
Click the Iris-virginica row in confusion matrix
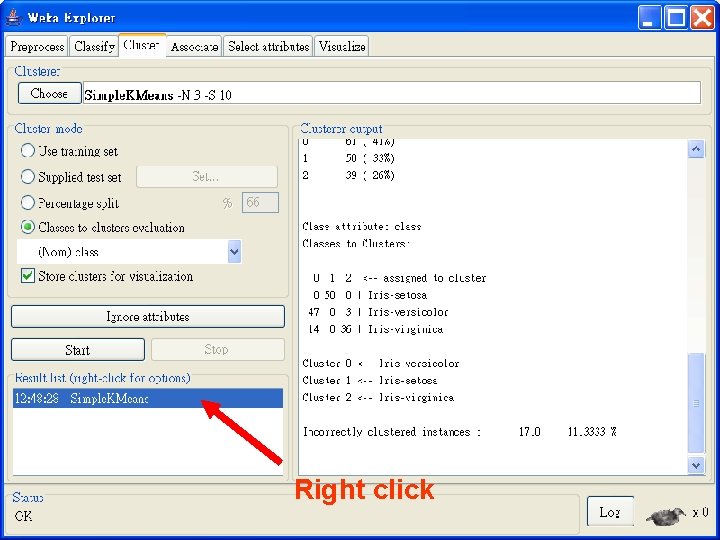coord(376,329)
